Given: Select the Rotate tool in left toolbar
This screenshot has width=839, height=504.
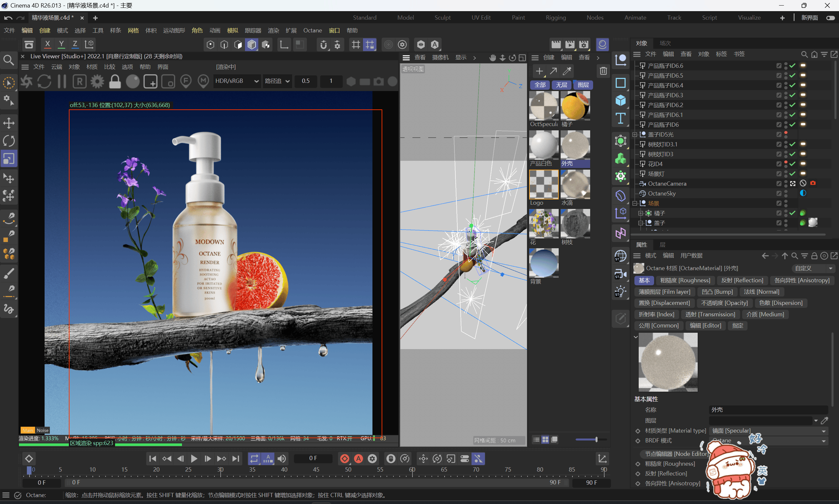Looking at the screenshot, I should [9, 140].
